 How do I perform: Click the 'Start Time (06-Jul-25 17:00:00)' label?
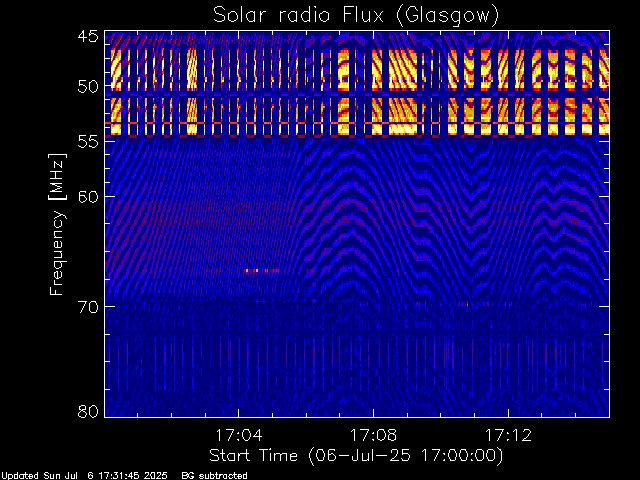coord(356,456)
